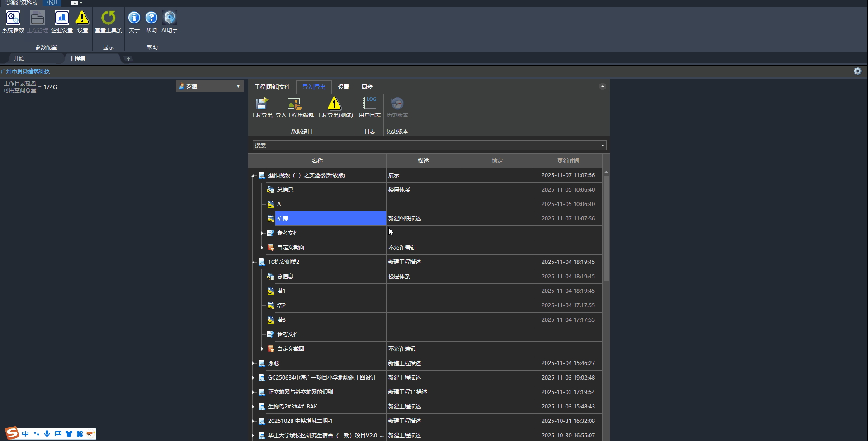Switch to the 同步 tab
The height and width of the screenshot is (441, 868).
(x=367, y=87)
